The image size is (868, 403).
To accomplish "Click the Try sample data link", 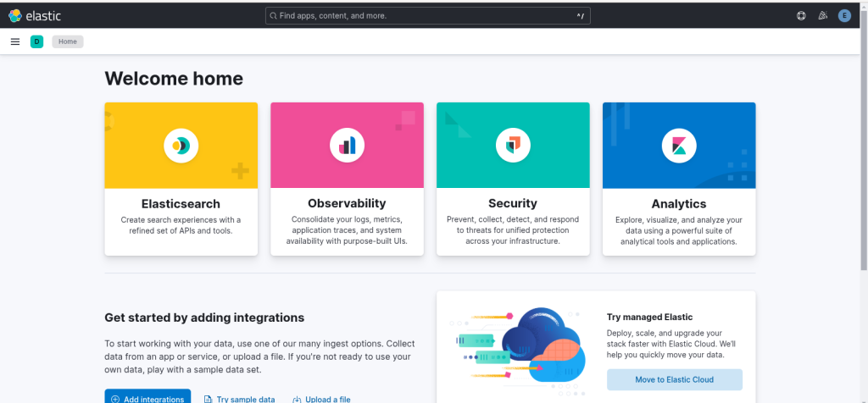I will (x=240, y=399).
